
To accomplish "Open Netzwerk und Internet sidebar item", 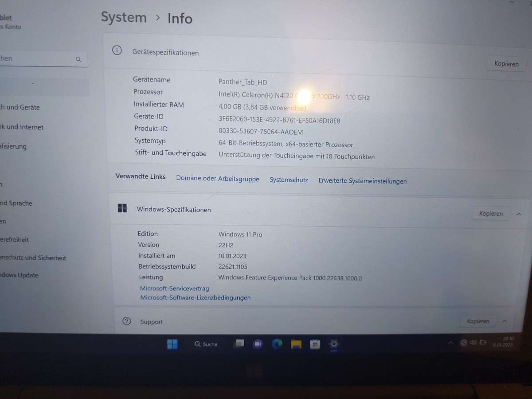I will (x=22, y=127).
